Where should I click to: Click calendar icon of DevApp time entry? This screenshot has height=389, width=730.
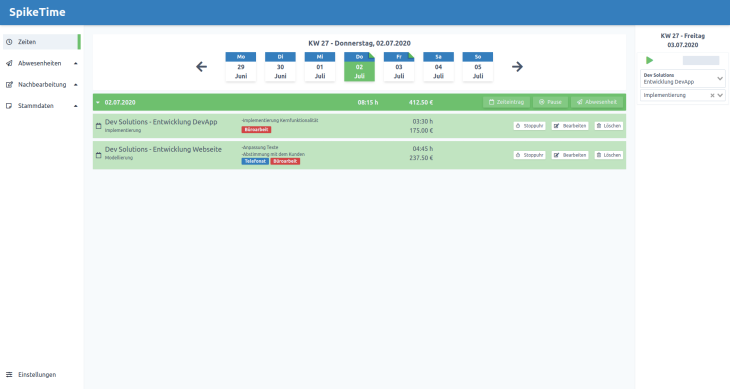pos(98,126)
